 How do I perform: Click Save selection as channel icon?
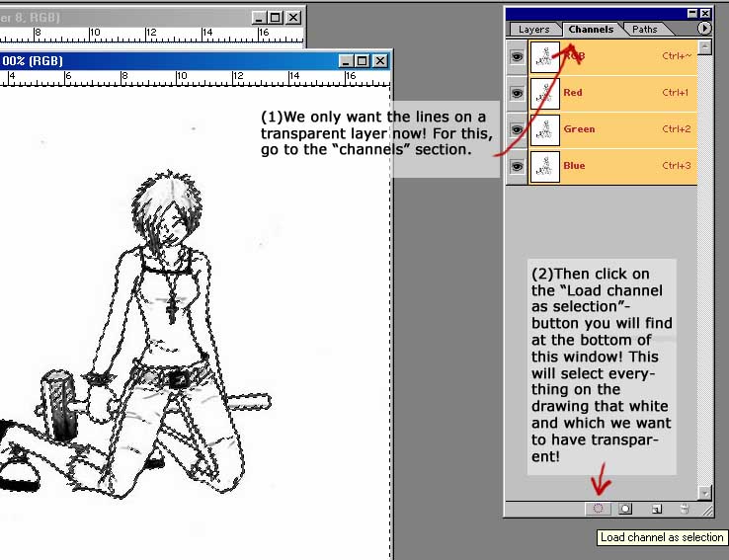click(x=625, y=509)
